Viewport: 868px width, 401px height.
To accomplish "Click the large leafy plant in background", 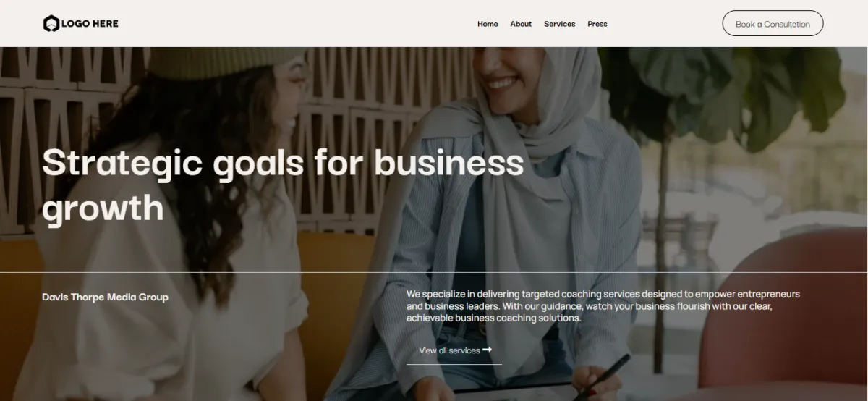I will [x=723, y=94].
